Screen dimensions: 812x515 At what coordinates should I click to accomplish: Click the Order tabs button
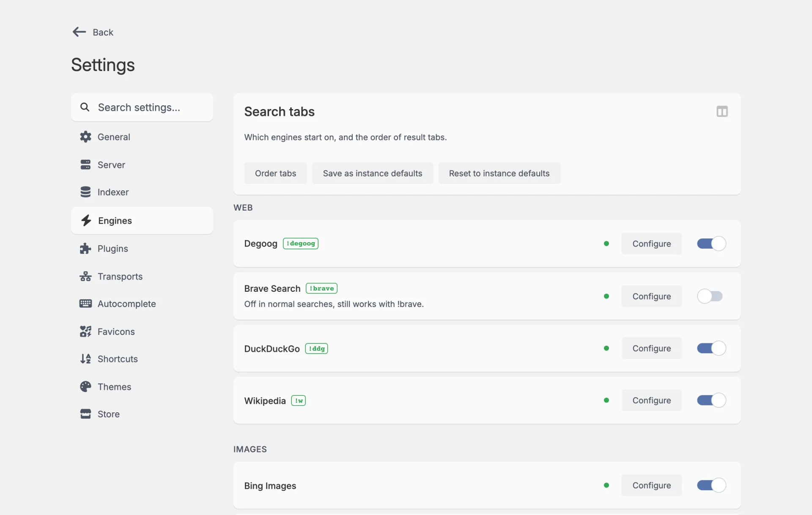click(x=275, y=173)
